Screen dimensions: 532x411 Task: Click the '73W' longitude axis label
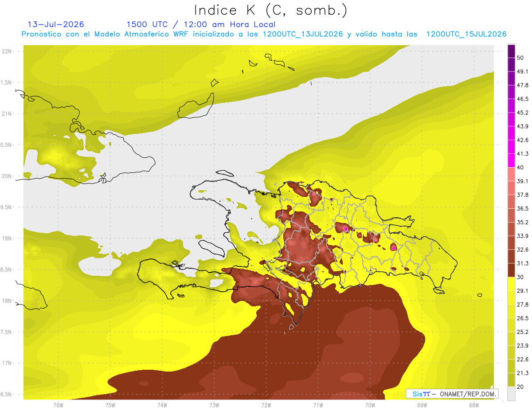(x=214, y=405)
